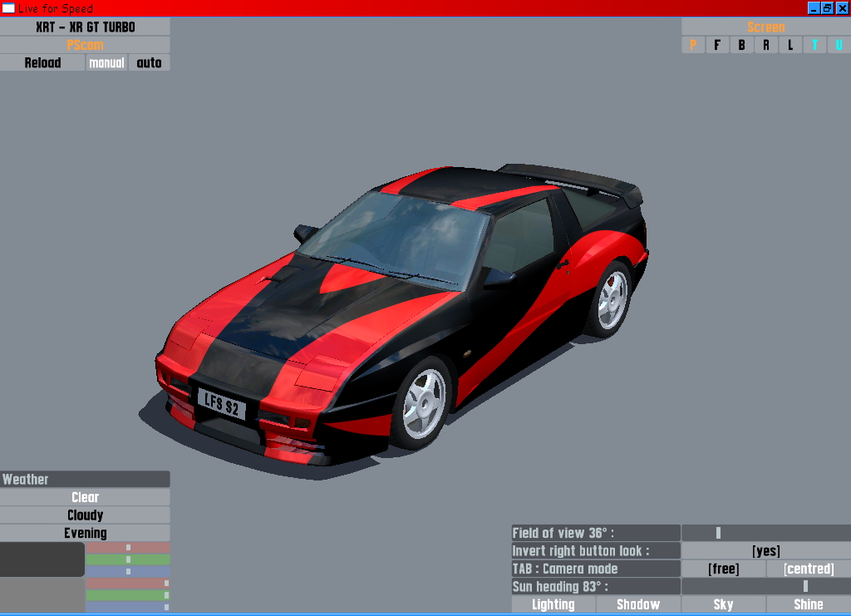Screen dimensions: 851x616
Task: Click the Live for Speed window icon
Action: 8,8
